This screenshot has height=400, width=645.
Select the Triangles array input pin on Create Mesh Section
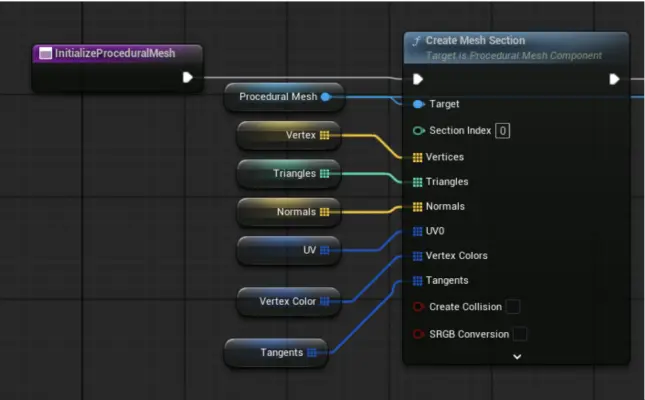click(418, 182)
